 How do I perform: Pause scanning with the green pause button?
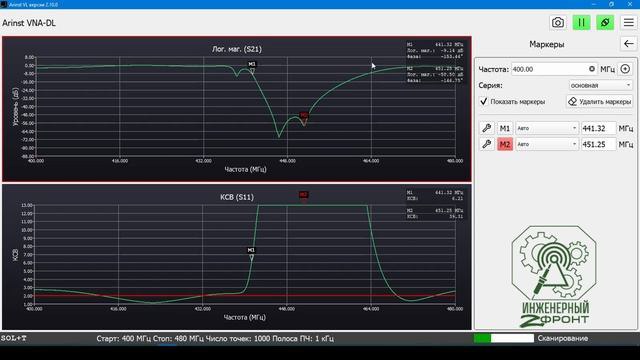tap(581, 22)
